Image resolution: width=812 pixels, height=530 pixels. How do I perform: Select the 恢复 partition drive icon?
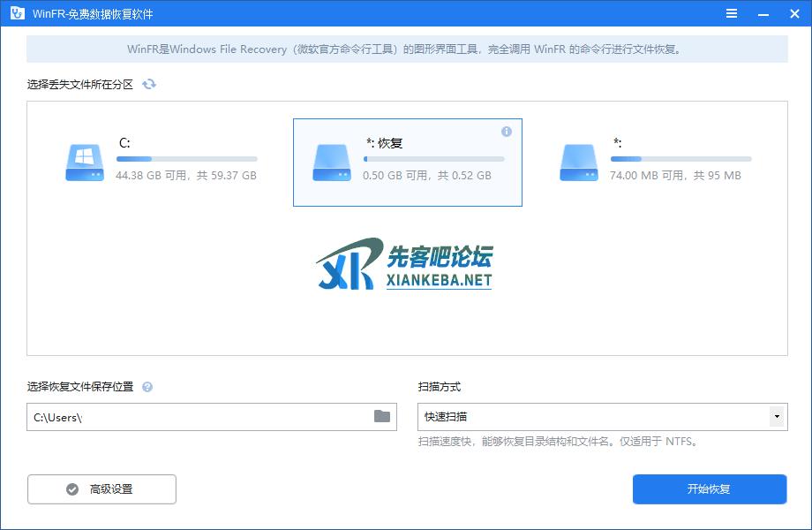pos(331,163)
